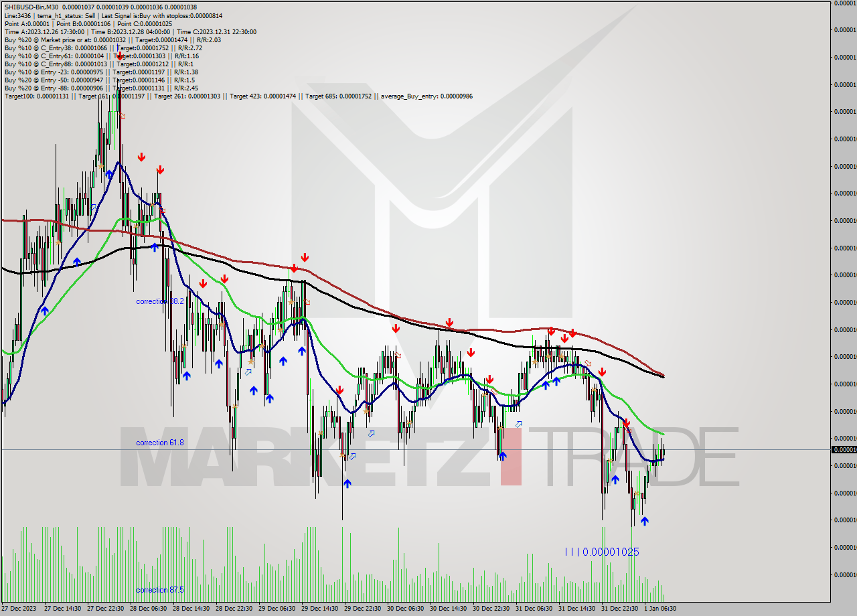Select the 'Time A:2023.12.26 17:30:00' line

[130, 31]
